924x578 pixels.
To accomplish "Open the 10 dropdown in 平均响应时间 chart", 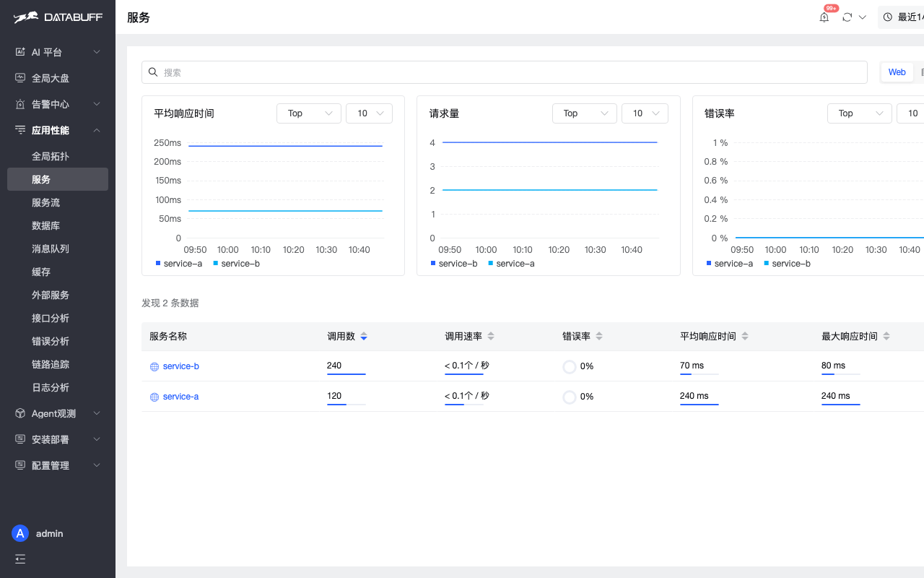I will click(x=370, y=113).
